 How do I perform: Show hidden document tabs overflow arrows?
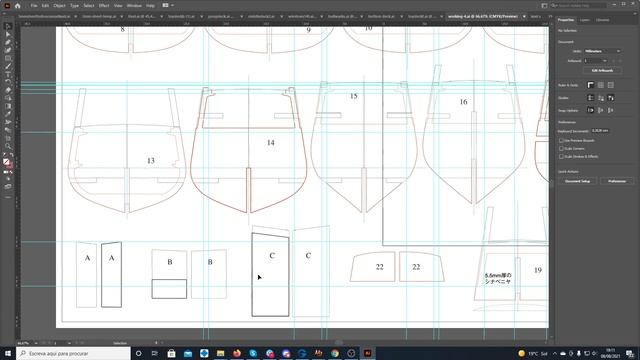coord(550,17)
